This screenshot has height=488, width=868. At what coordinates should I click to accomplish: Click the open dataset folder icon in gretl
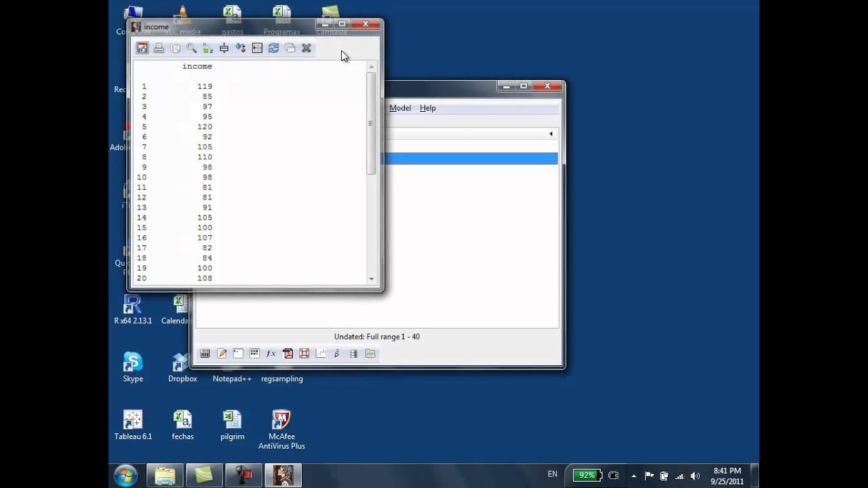[370, 353]
